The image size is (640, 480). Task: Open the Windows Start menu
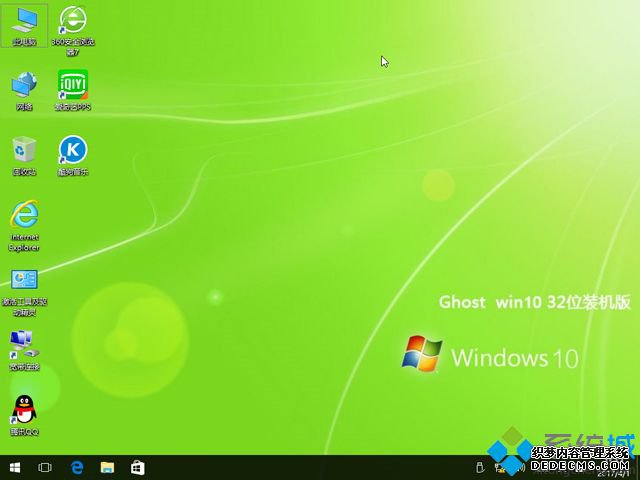point(15,467)
